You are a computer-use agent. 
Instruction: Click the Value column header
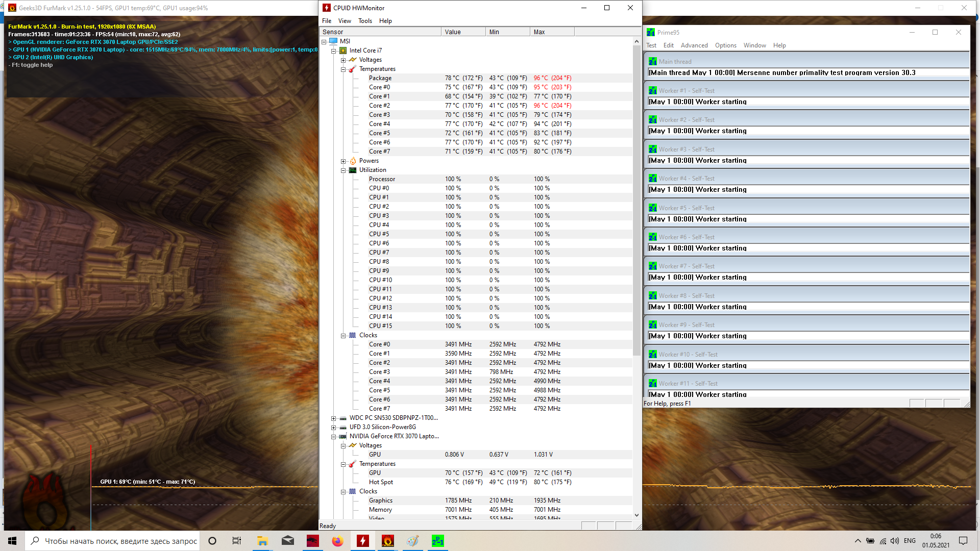pos(463,32)
